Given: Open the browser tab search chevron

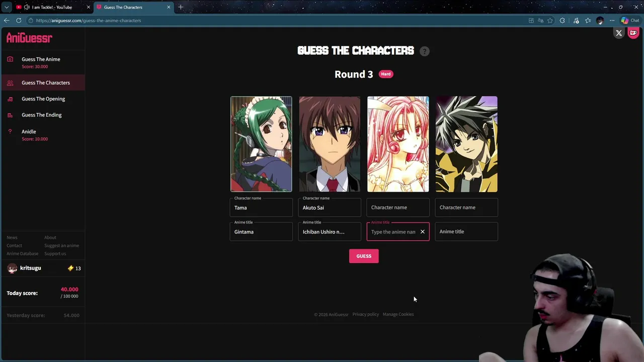Looking at the screenshot, I should (x=6, y=8).
